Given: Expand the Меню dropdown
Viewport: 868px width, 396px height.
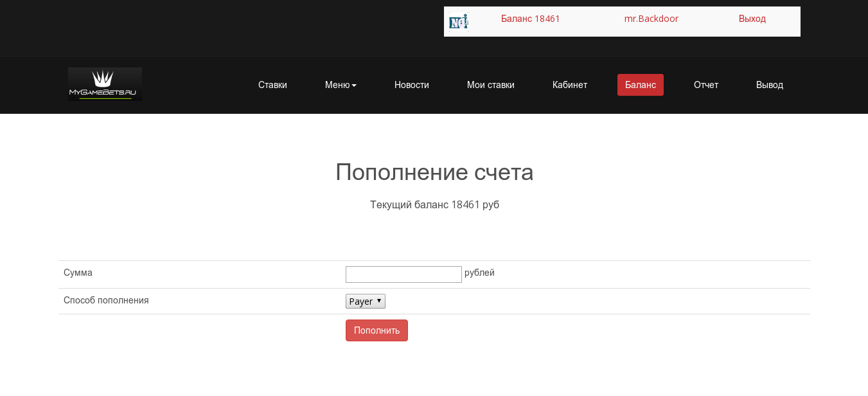Looking at the screenshot, I should (x=341, y=85).
